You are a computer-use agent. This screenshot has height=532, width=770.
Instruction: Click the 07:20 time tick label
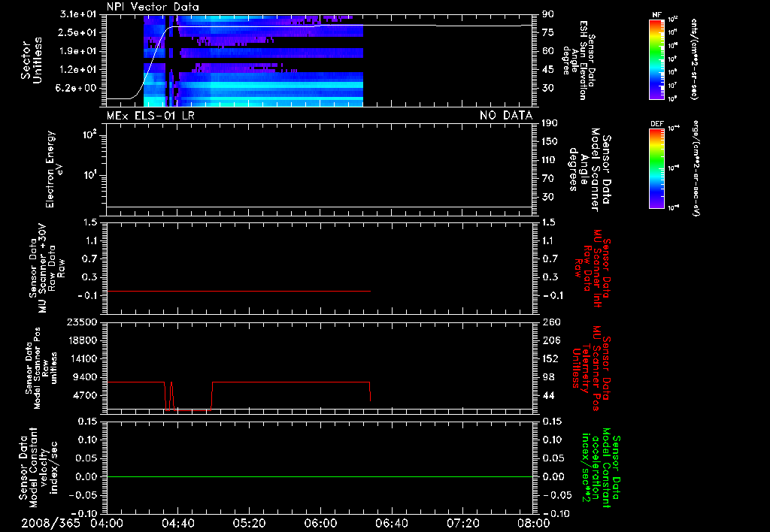coord(462,523)
